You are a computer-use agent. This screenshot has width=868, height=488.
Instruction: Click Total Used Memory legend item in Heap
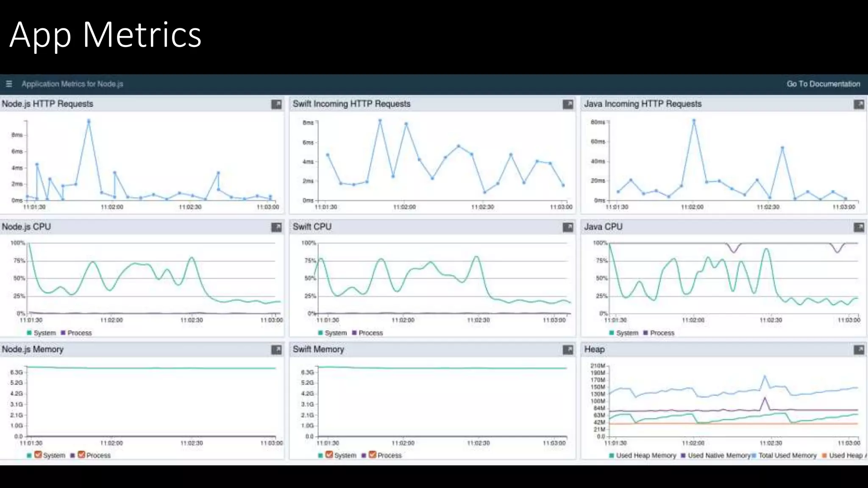coord(787,455)
